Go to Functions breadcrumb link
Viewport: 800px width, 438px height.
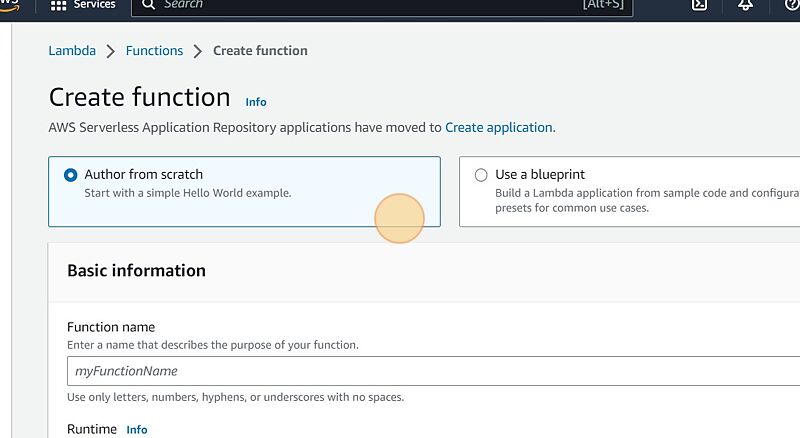point(154,51)
